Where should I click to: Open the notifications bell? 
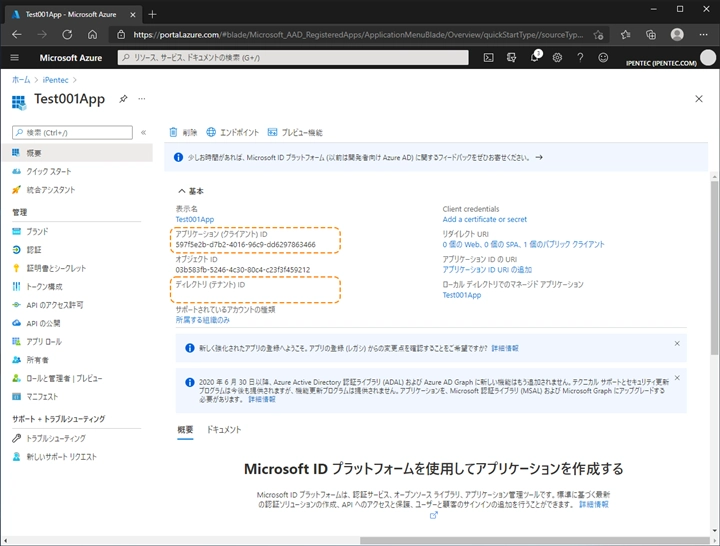pos(534,57)
